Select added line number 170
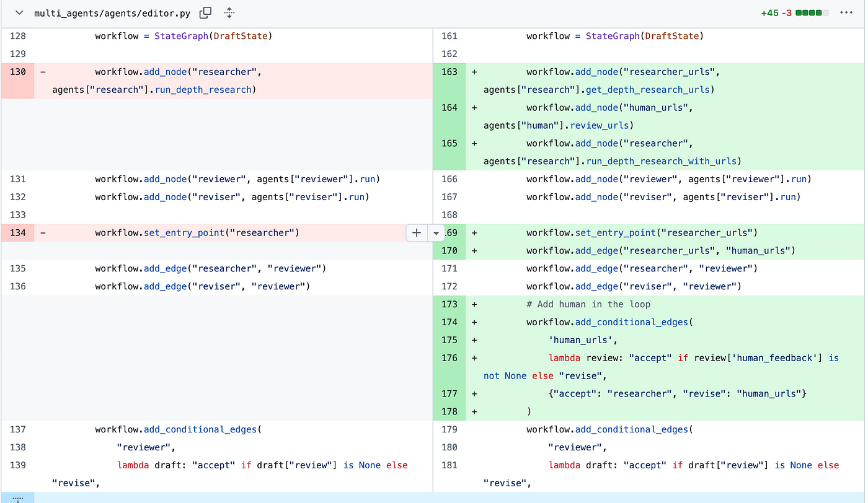 (449, 251)
